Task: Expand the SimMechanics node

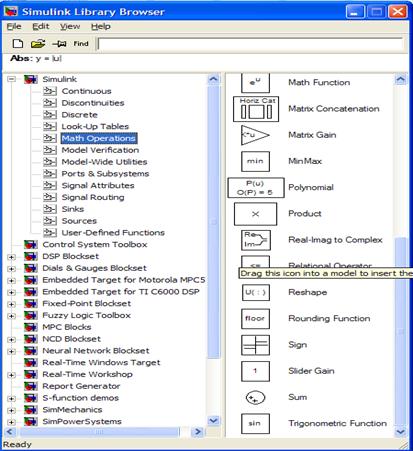Action: pyautogui.click(x=12, y=410)
